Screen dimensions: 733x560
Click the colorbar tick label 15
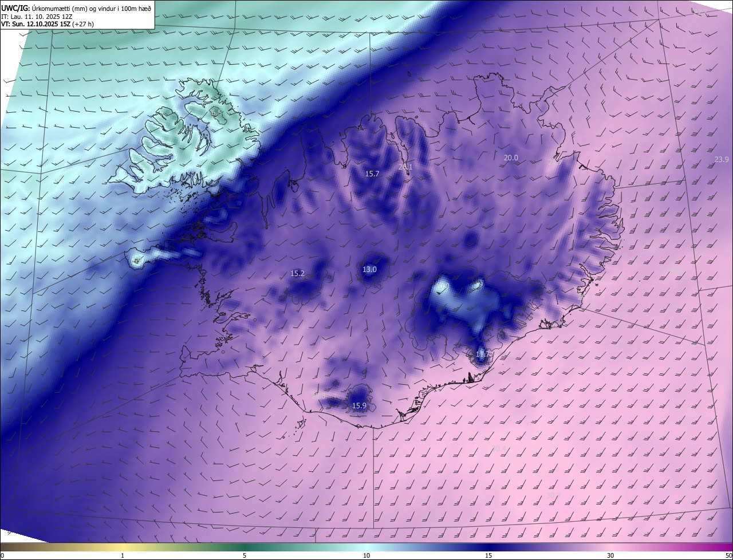point(488,555)
